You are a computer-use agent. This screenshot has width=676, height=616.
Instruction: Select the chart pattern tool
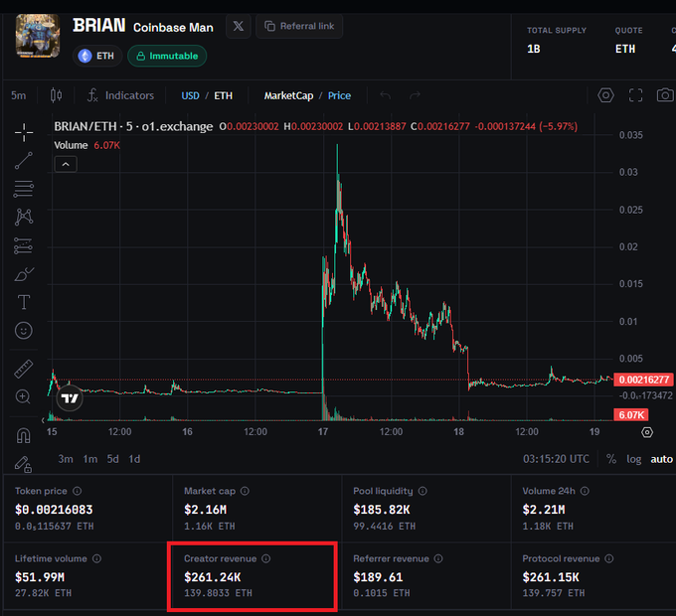point(24,218)
